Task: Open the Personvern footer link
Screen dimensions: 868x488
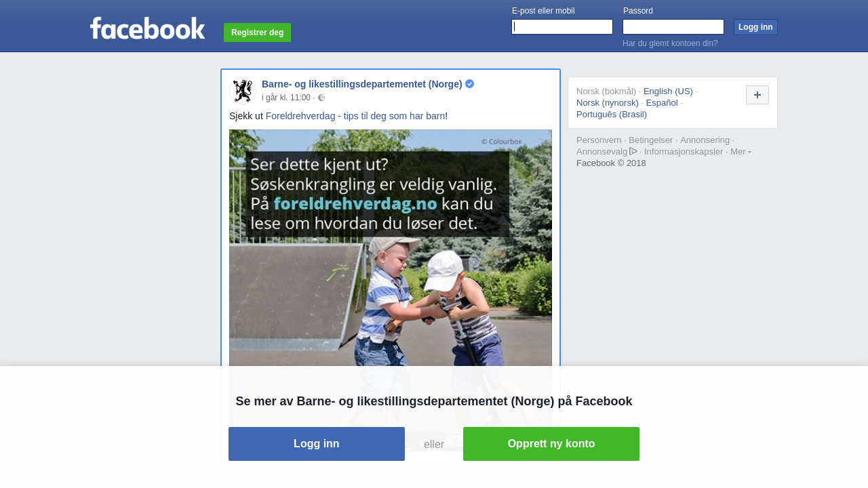Action: [599, 140]
